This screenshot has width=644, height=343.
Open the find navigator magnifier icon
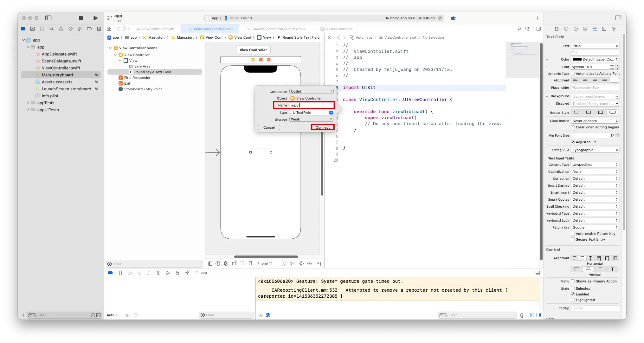click(x=51, y=29)
